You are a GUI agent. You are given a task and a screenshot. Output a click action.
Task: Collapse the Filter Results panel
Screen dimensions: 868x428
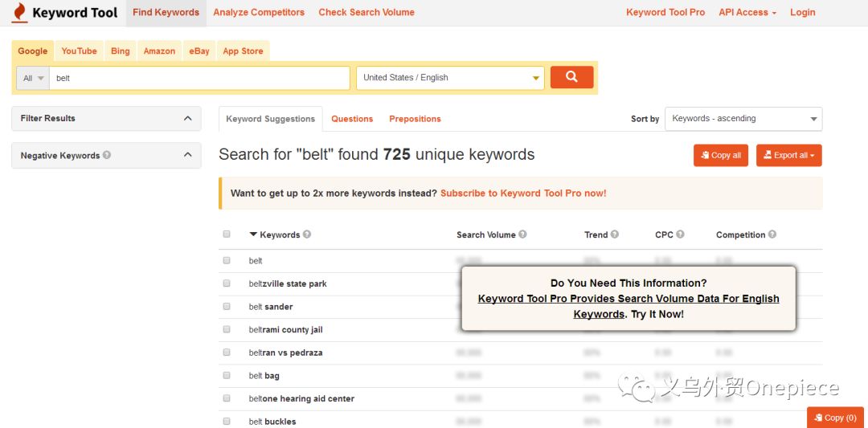pos(187,118)
